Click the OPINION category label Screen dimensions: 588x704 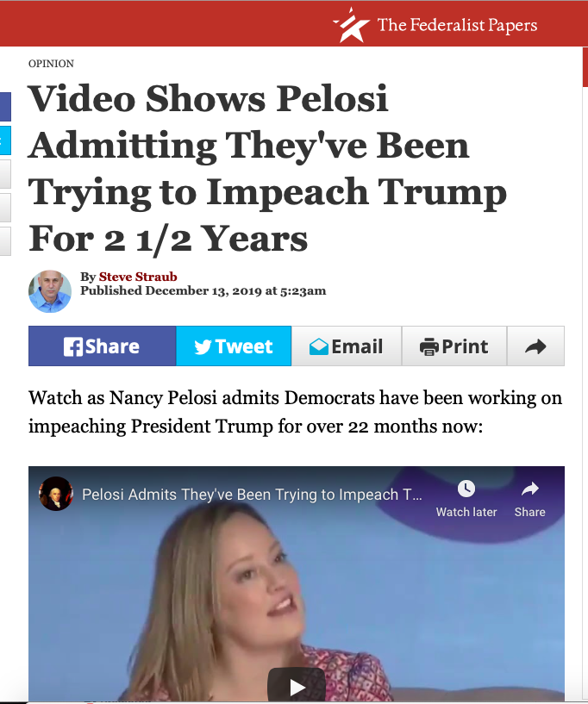(x=51, y=64)
